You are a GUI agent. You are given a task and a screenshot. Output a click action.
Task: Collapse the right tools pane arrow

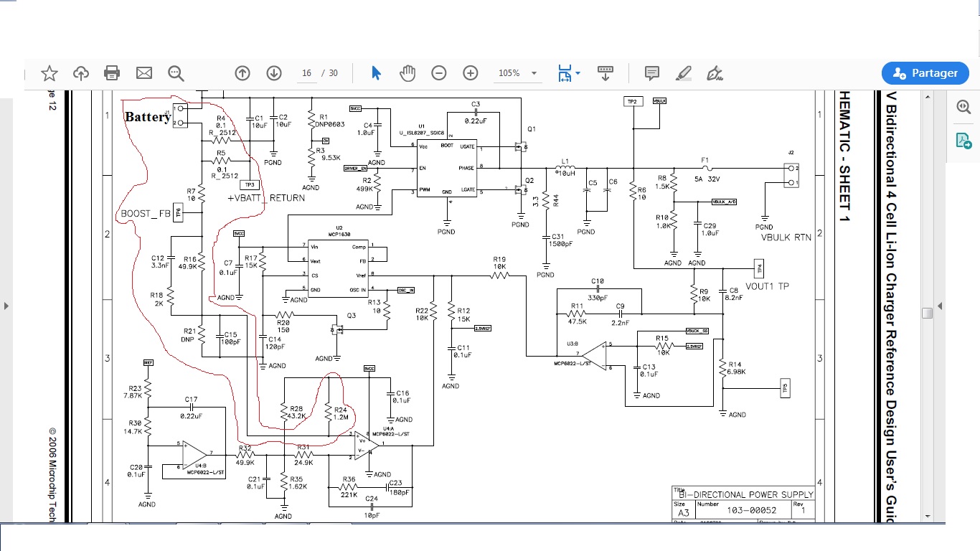point(941,306)
